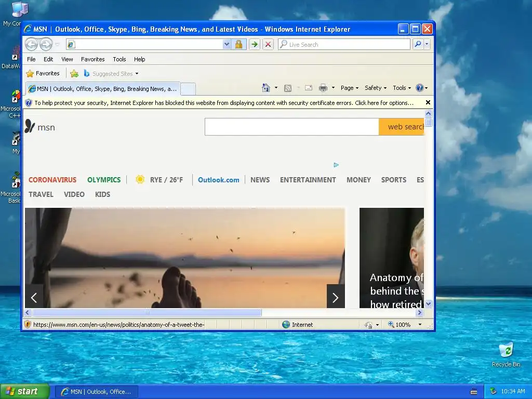Open a new blank tab
The image size is (532, 399).
pos(188,89)
